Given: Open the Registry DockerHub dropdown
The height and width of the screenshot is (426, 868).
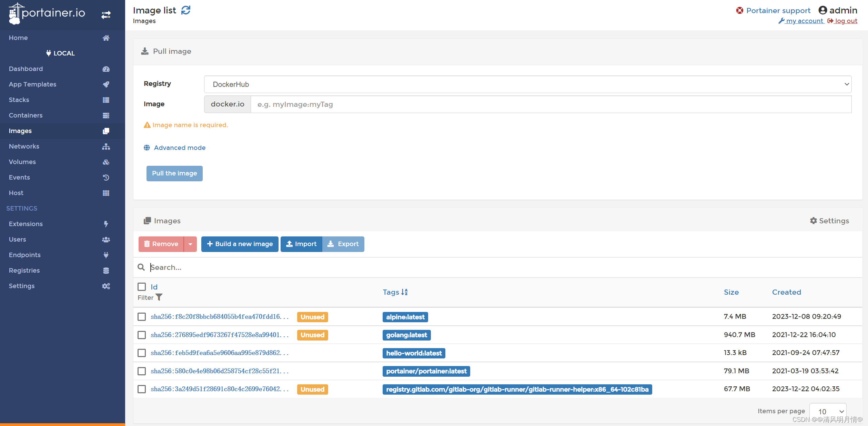Looking at the screenshot, I should 527,84.
